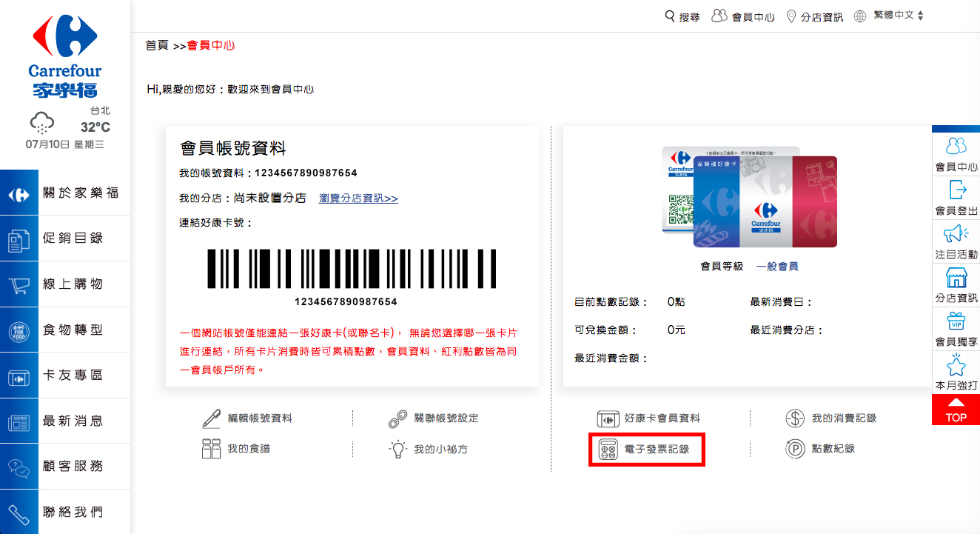This screenshot has width=980, height=534.
Task: Open 我的小祕方 link
Action: click(441, 449)
